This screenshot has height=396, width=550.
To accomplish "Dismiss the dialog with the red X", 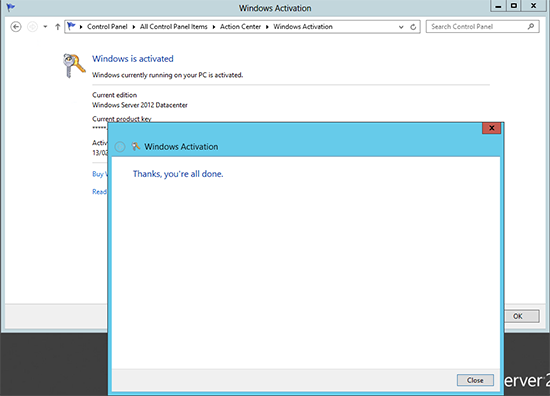I will coord(491,128).
